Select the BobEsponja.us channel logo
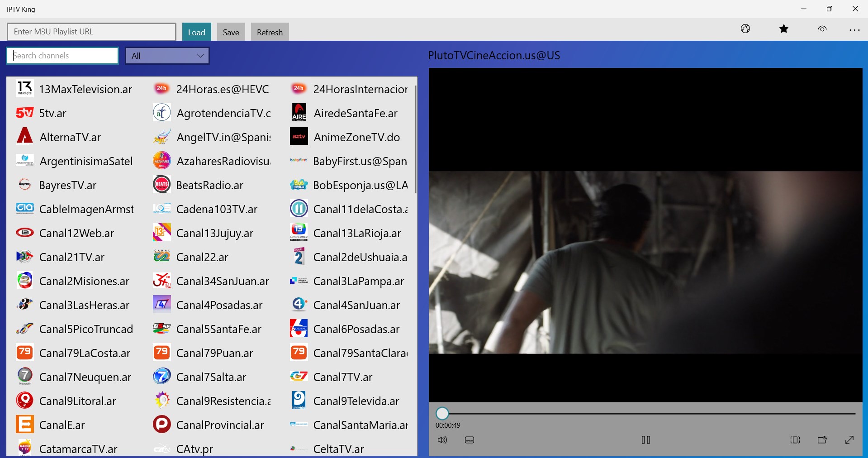 [298, 185]
